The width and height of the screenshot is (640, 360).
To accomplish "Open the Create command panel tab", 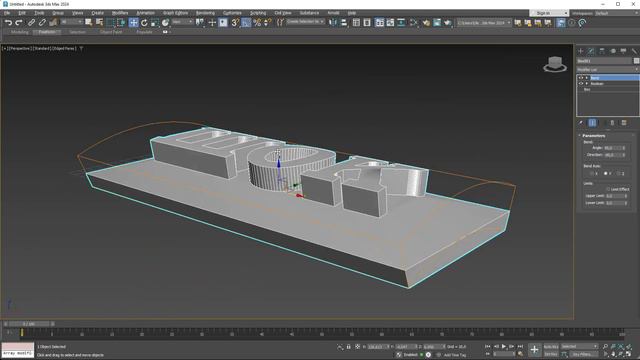I will click(580, 51).
